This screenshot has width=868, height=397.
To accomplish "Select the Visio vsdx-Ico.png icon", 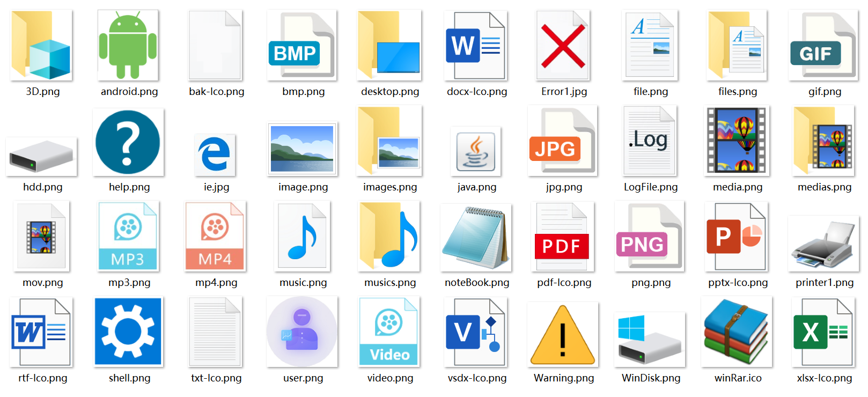I will click(476, 332).
